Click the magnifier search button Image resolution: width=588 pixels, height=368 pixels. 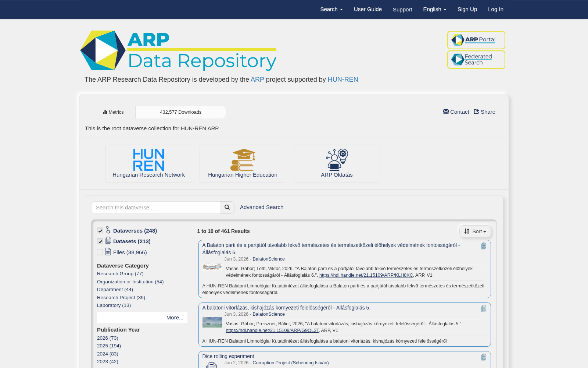click(x=227, y=208)
